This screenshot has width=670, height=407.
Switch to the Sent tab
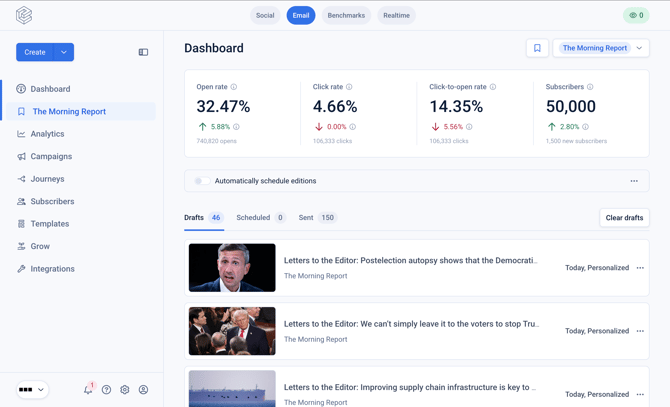[317, 217]
